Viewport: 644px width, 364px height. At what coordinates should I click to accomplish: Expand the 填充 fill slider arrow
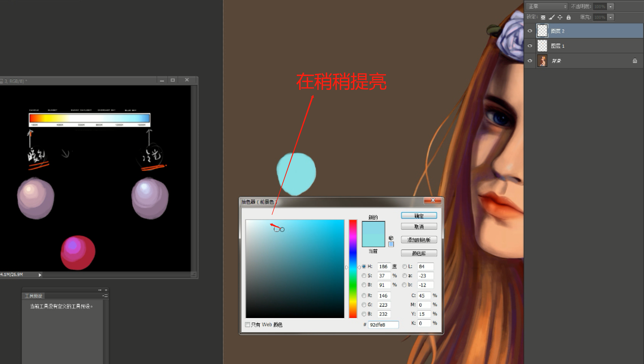point(611,17)
